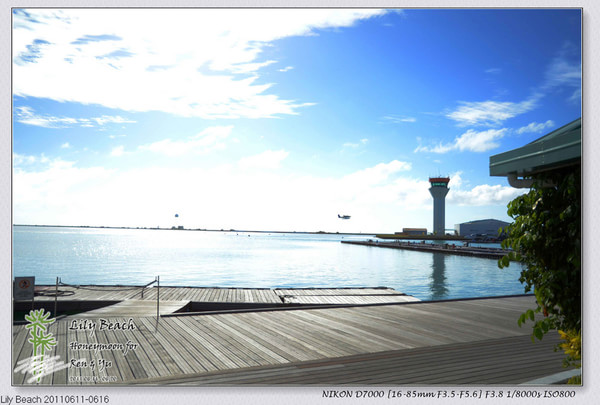Click the Lily Beach watermark title

[x=101, y=325]
